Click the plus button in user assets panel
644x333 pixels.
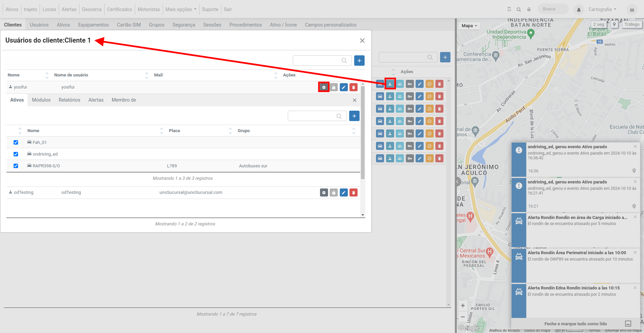tap(354, 116)
